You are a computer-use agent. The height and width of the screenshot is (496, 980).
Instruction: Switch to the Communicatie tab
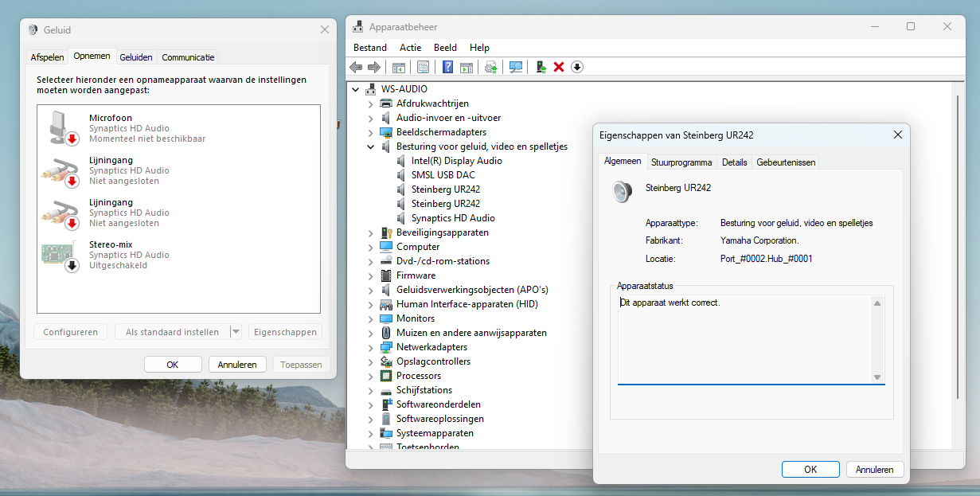[188, 57]
